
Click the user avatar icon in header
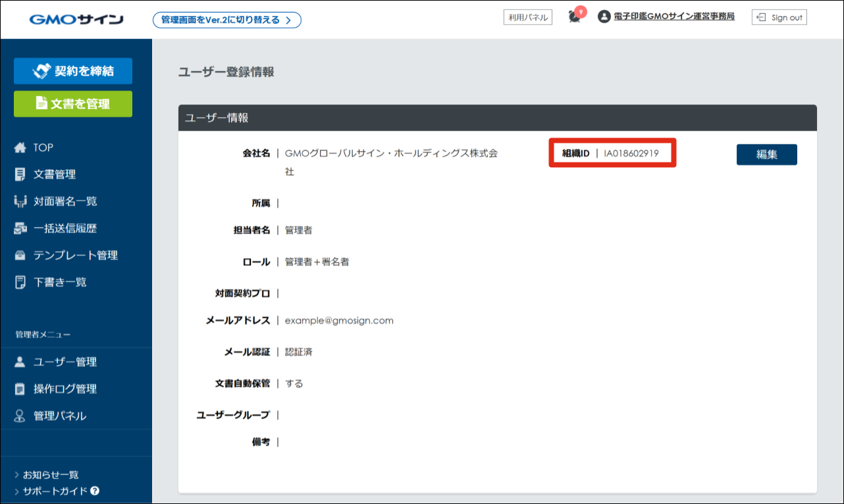click(x=604, y=17)
